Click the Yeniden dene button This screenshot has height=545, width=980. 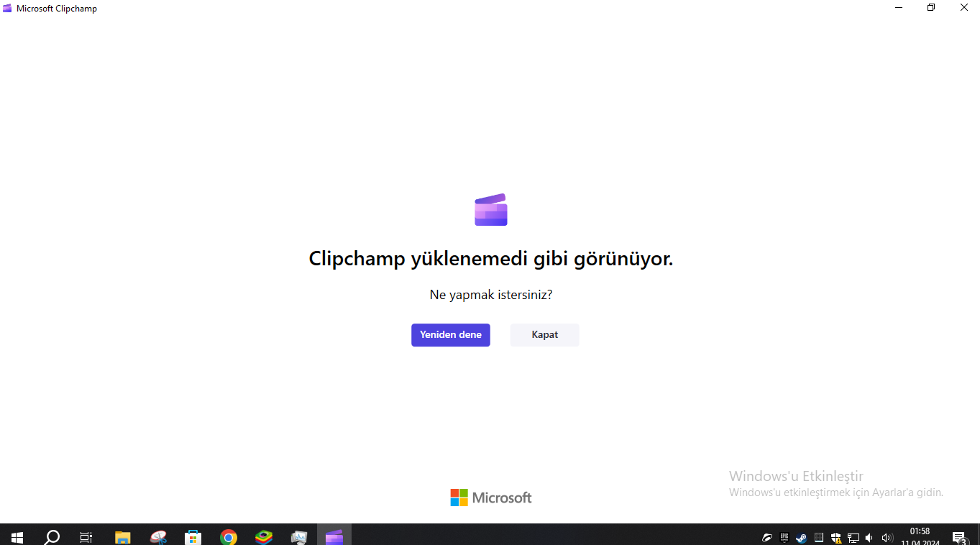tap(451, 335)
